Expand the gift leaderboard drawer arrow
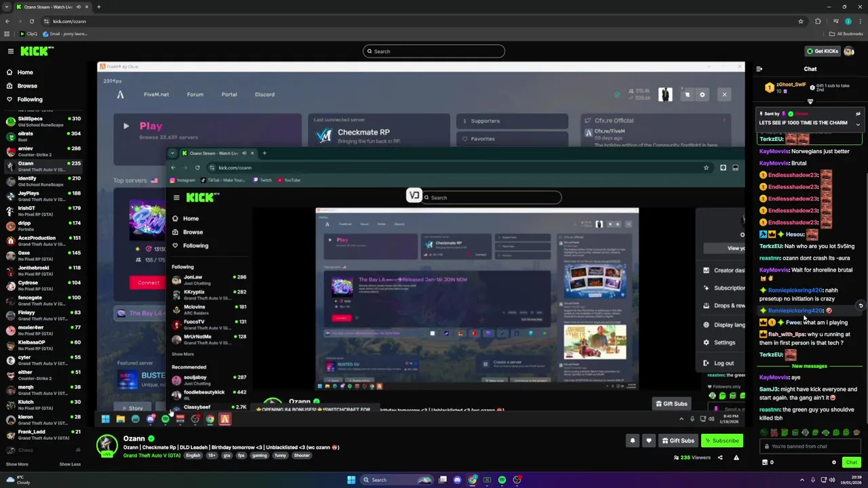This screenshot has width=868, height=488. pos(810,102)
